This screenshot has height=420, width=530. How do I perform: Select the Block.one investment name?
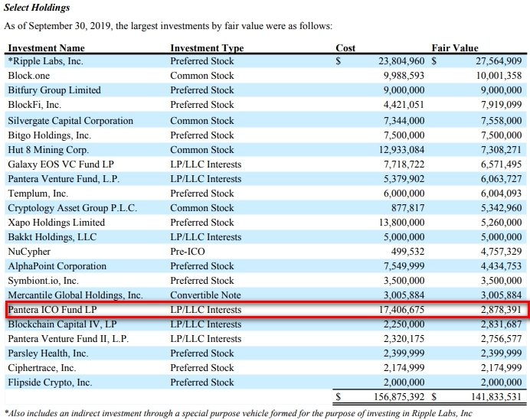(30, 76)
